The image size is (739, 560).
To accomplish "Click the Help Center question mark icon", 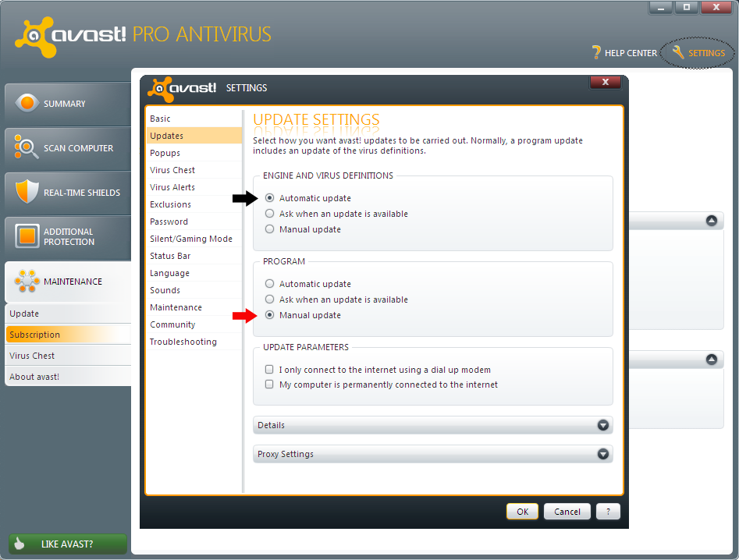I will click(596, 52).
